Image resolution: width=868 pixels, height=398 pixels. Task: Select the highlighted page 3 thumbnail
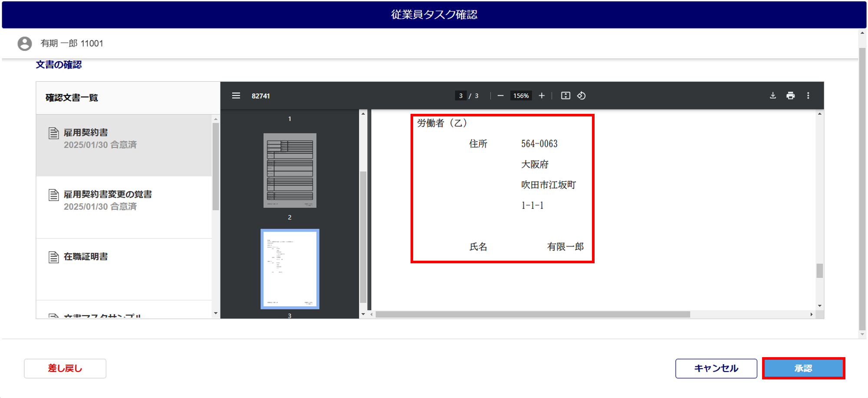point(290,269)
